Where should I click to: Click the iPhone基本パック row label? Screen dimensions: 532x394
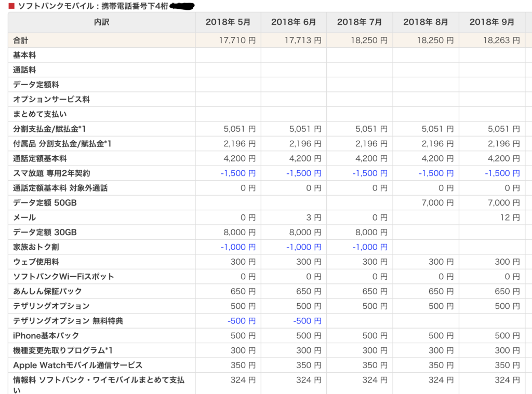click(x=46, y=336)
